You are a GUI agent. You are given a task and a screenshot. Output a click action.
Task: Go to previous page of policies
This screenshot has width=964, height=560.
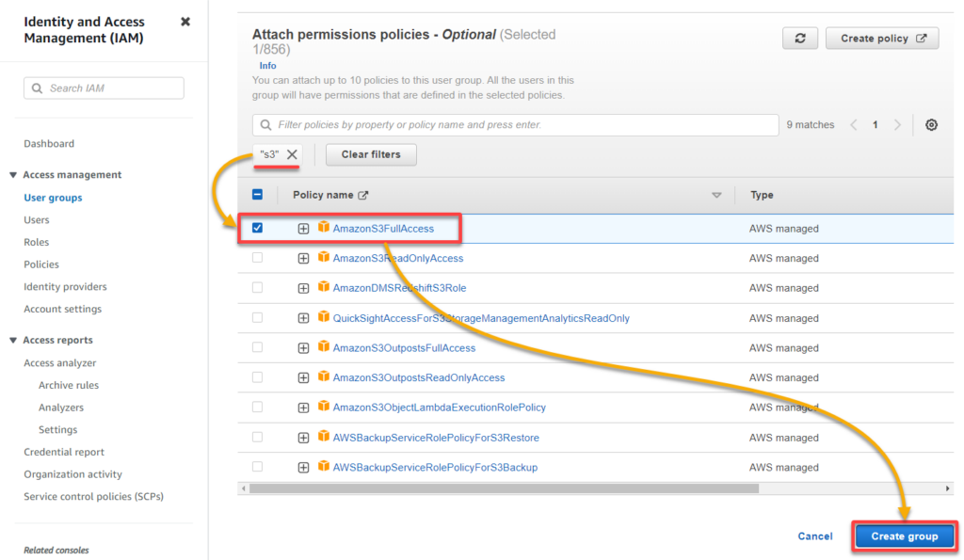point(853,125)
